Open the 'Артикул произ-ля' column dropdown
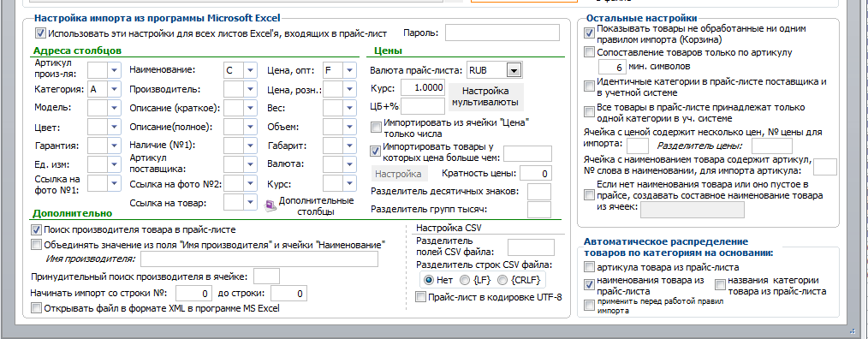This screenshot has width=868, height=339. (114, 70)
